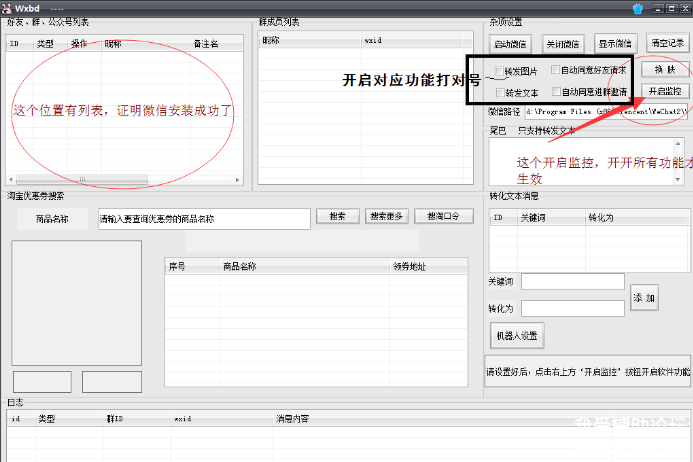Enable 自动同意进群邀请 checkbox
Image resolution: width=693 pixels, height=462 pixels.
tap(556, 92)
